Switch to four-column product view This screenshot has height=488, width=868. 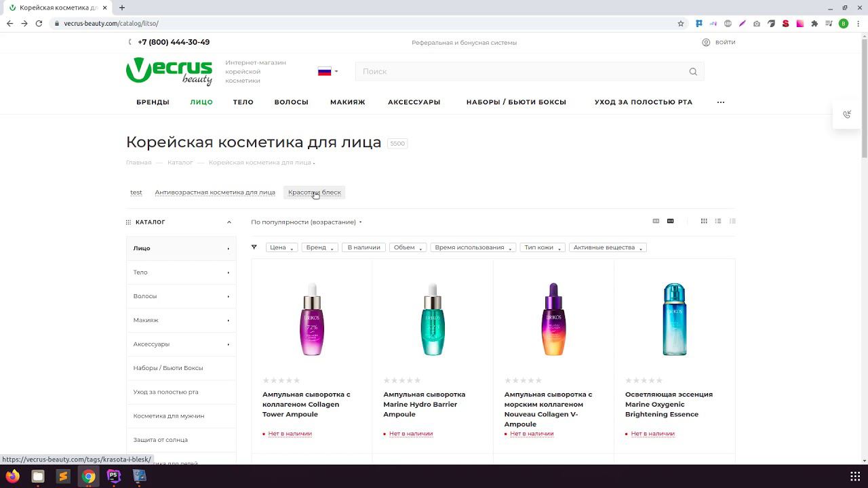click(x=670, y=221)
